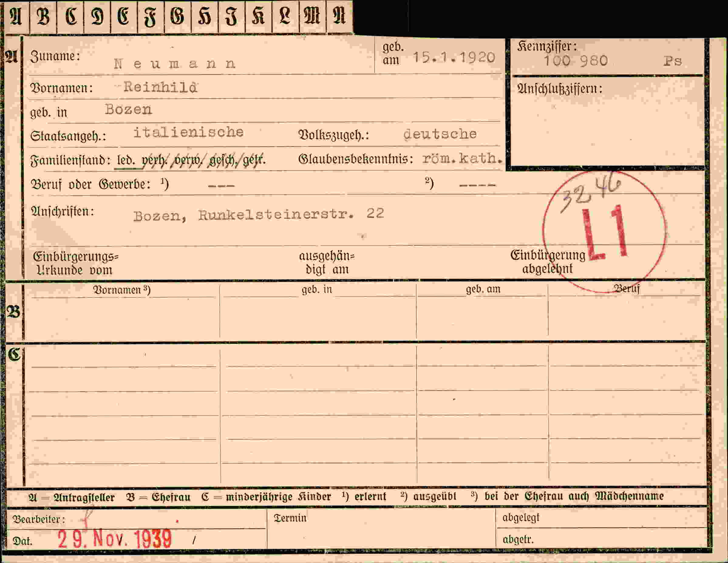728x563 pixels.
Task: Click the legend text C = minderjährige Kinder
Action: tap(266, 497)
